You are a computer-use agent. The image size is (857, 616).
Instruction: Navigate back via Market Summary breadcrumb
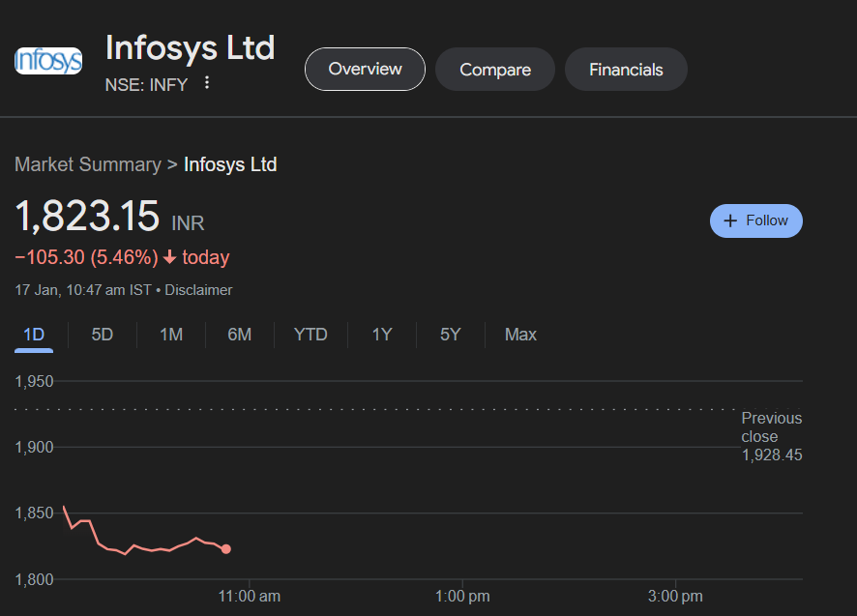point(88,164)
